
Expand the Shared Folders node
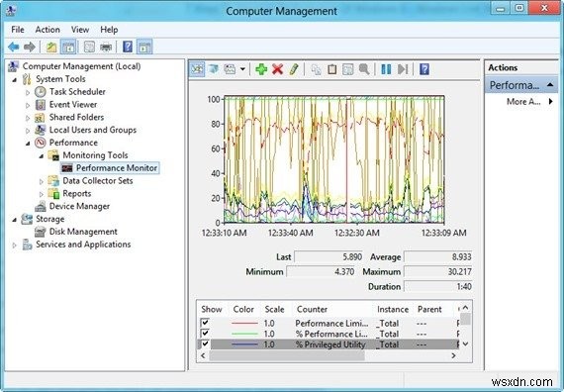[x=28, y=118]
